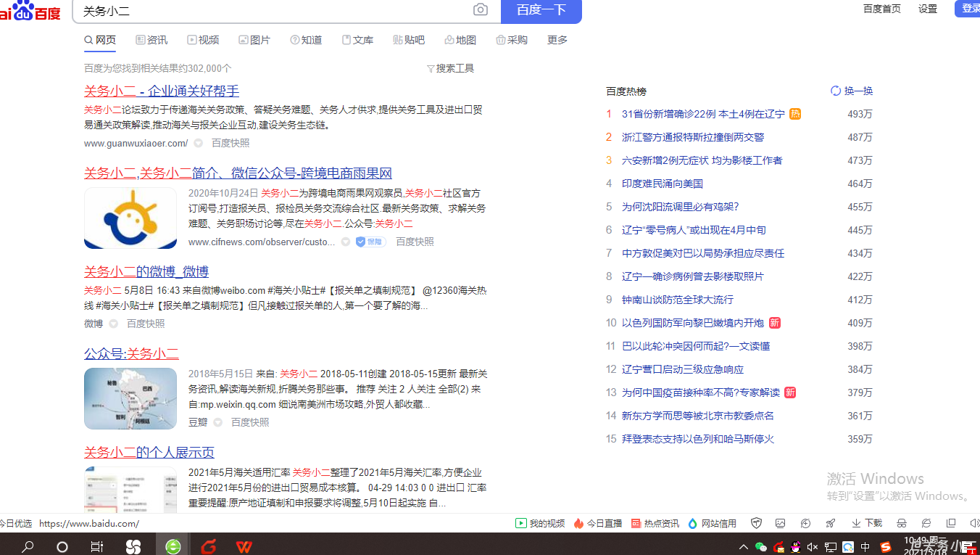Switch to the 视频 tab
980x555 pixels.
[x=203, y=40]
